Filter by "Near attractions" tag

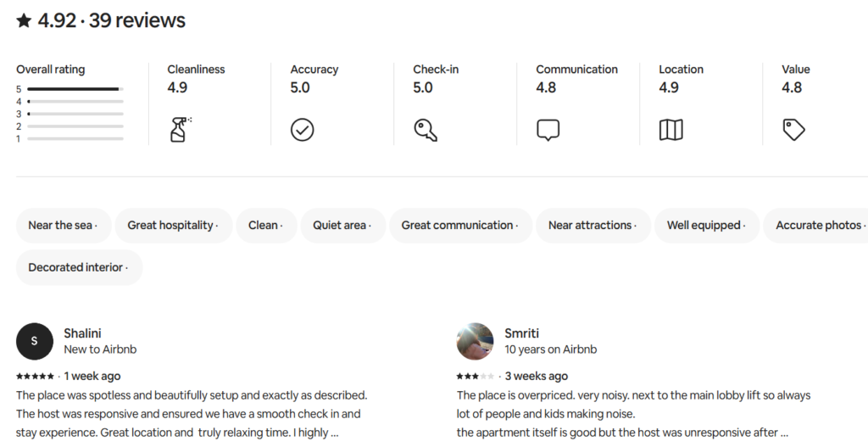tap(593, 226)
